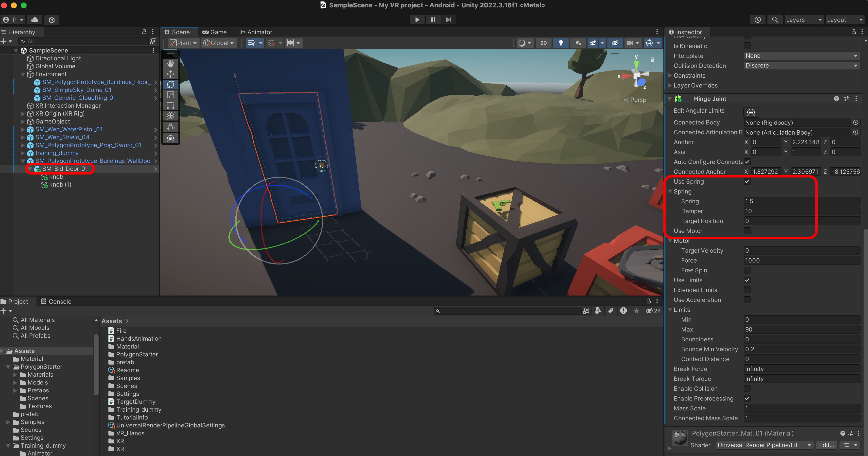Uncheck the Use Spring checkbox
Viewport: 868px width, 456px height.
point(747,181)
